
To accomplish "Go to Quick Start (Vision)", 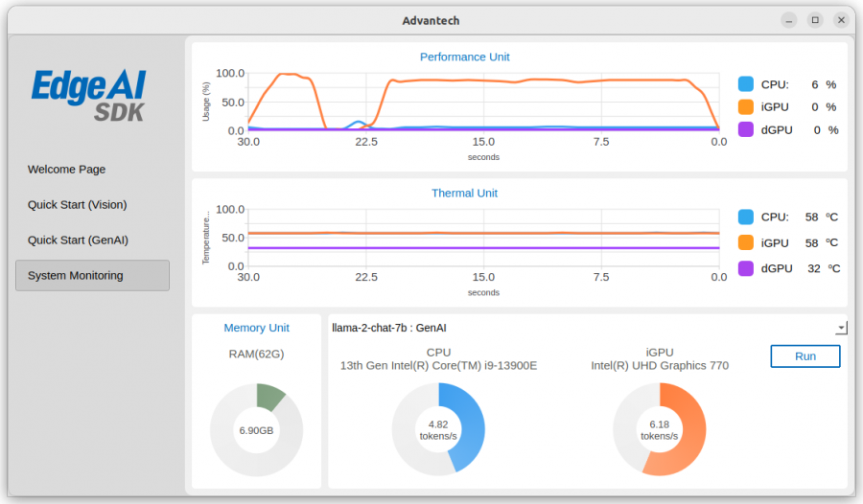I will (78, 205).
